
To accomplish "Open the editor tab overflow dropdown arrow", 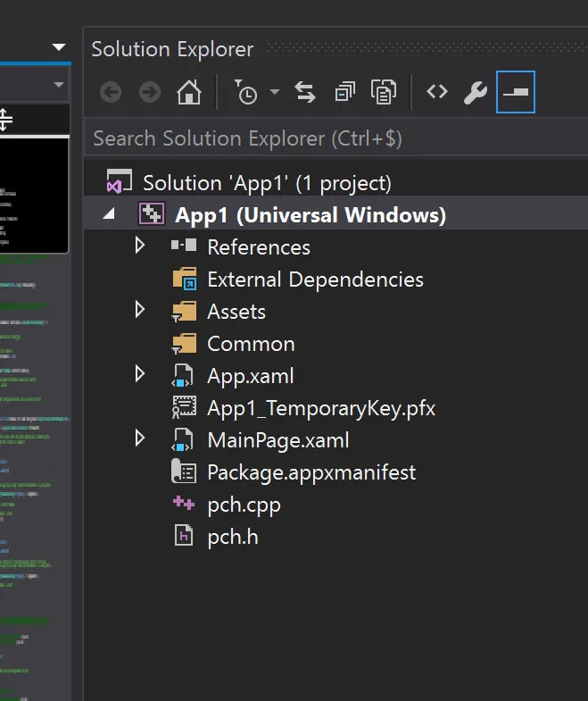I will click(59, 46).
